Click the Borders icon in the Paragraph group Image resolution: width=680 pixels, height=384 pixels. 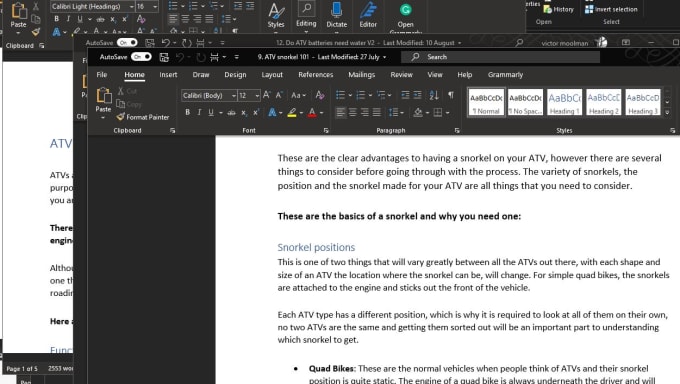438,113
